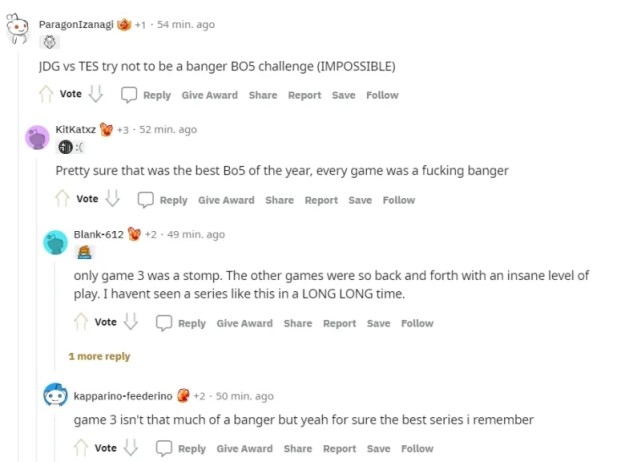
Task: Upvote kapparino-feederino's comment
Action: [81, 448]
